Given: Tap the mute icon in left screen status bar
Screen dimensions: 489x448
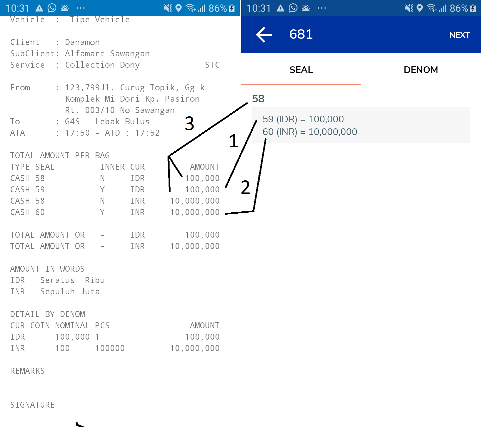Looking at the screenshot, I should (168, 8).
